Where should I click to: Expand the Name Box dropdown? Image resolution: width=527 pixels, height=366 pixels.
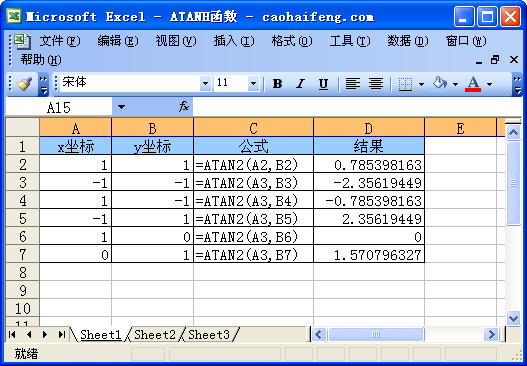coord(121,107)
